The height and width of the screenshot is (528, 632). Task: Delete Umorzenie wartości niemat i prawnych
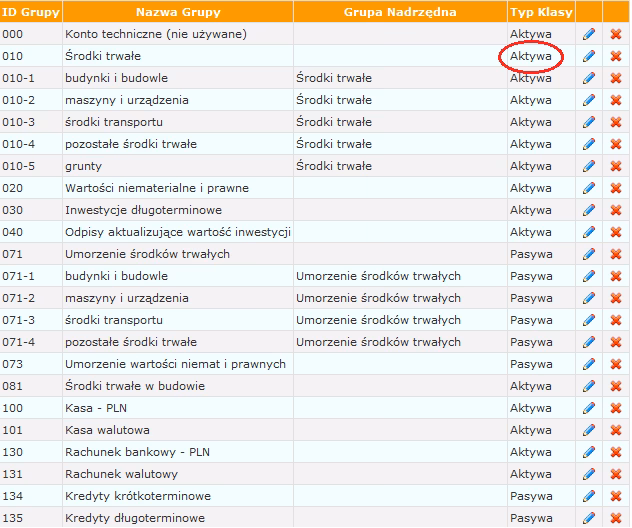pos(616,364)
